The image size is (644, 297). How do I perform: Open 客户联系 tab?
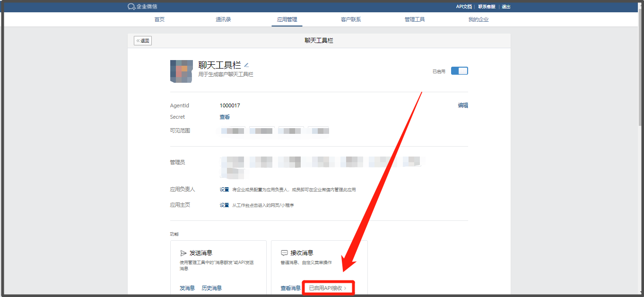(351, 19)
